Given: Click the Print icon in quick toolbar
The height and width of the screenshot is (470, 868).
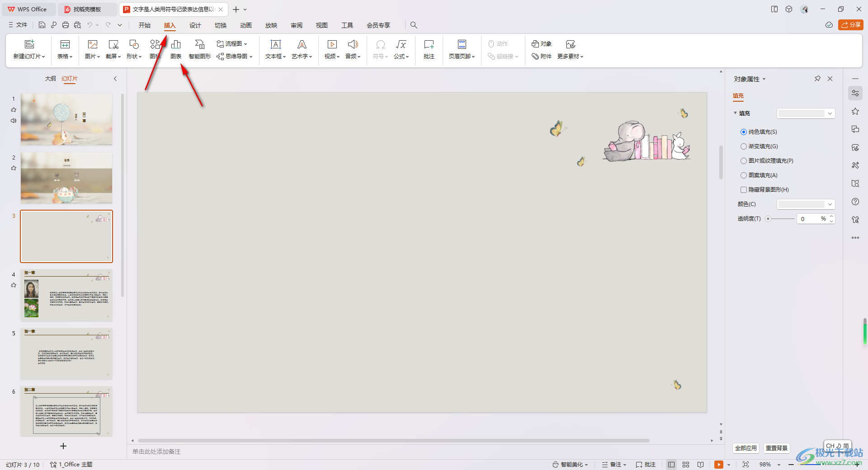Looking at the screenshot, I should [66, 25].
